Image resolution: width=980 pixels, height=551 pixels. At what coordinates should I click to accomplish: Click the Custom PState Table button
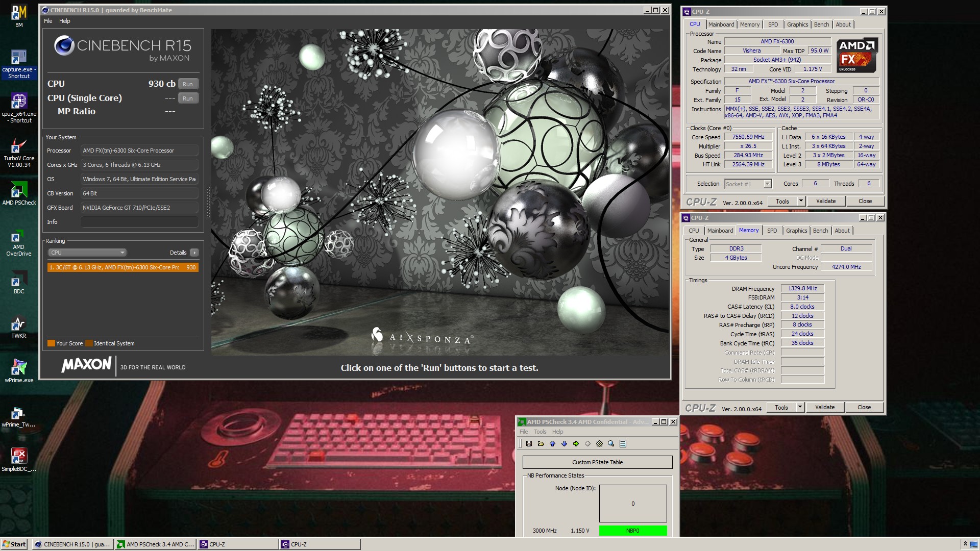pos(597,462)
